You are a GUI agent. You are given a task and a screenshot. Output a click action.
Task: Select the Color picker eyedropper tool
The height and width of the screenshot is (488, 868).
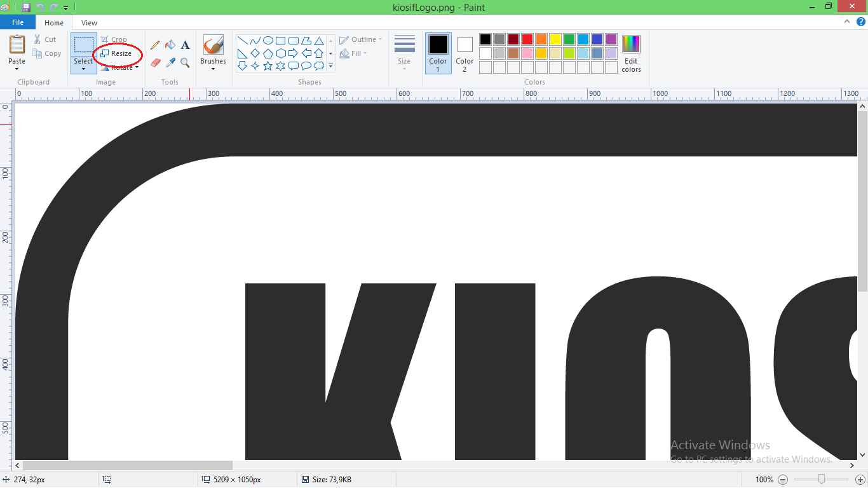(x=170, y=62)
